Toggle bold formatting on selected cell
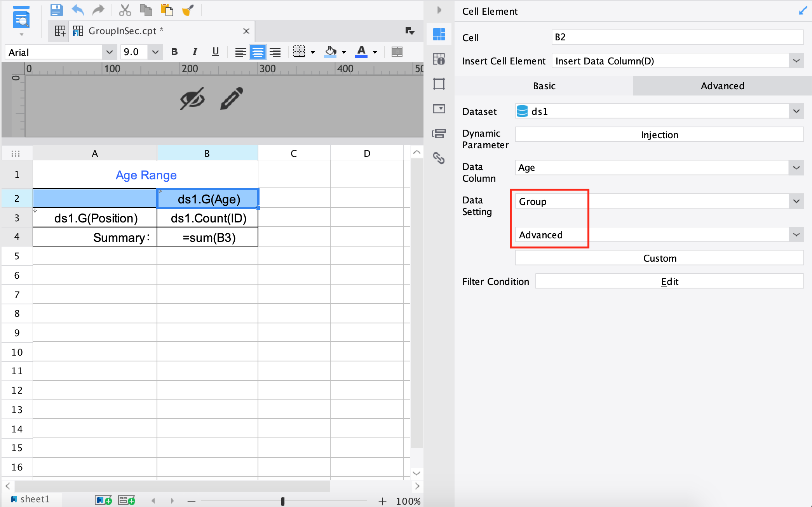Image resolution: width=812 pixels, height=507 pixels. [x=174, y=52]
